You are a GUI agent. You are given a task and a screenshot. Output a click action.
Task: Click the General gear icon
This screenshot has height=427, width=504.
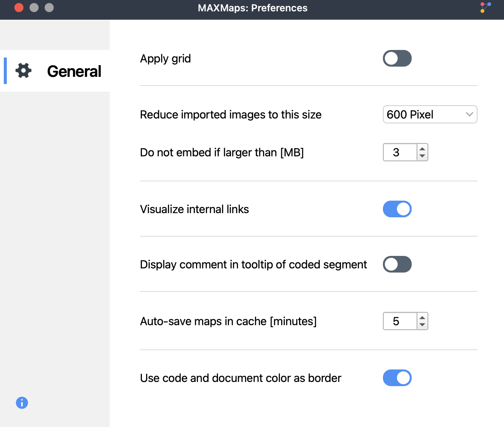coord(23,71)
